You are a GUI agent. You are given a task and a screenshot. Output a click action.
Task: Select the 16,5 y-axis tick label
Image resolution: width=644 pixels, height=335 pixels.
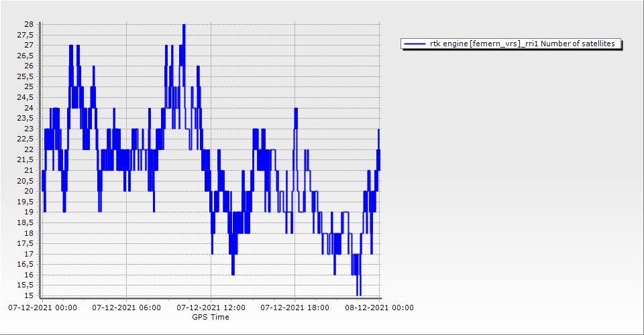[26, 265]
